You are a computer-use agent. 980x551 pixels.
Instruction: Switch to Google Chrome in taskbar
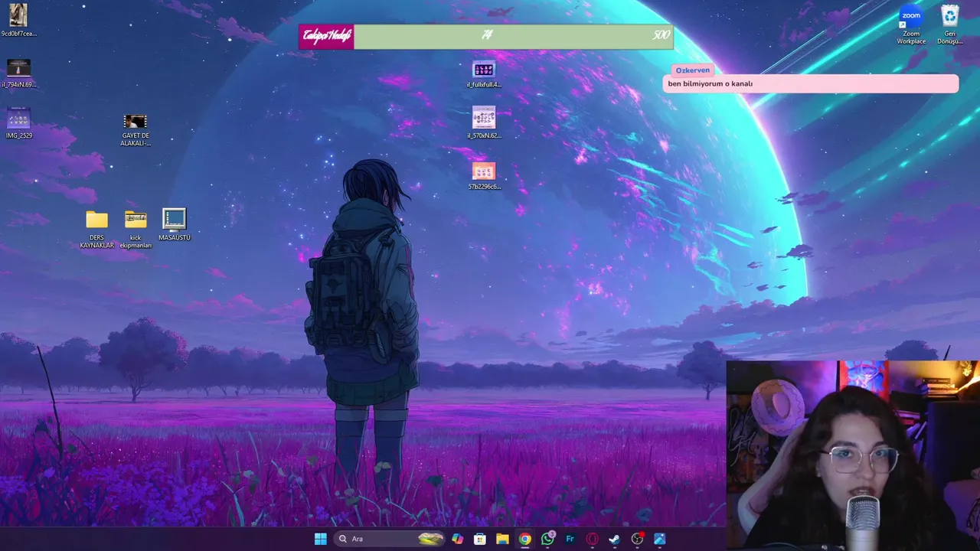tap(524, 539)
